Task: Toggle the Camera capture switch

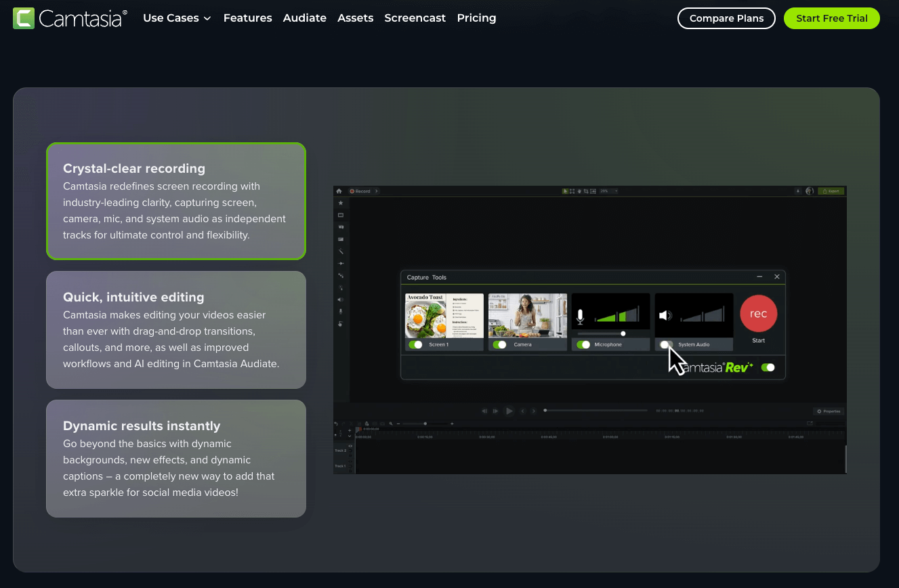Action: 499,345
